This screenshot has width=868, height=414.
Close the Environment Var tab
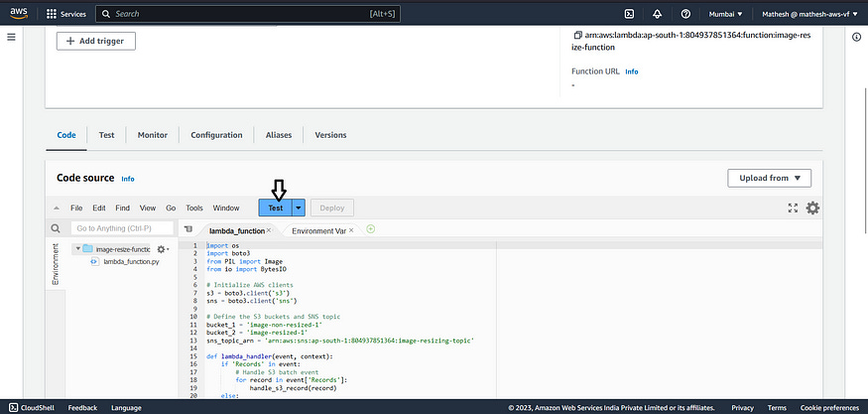click(x=351, y=230)
